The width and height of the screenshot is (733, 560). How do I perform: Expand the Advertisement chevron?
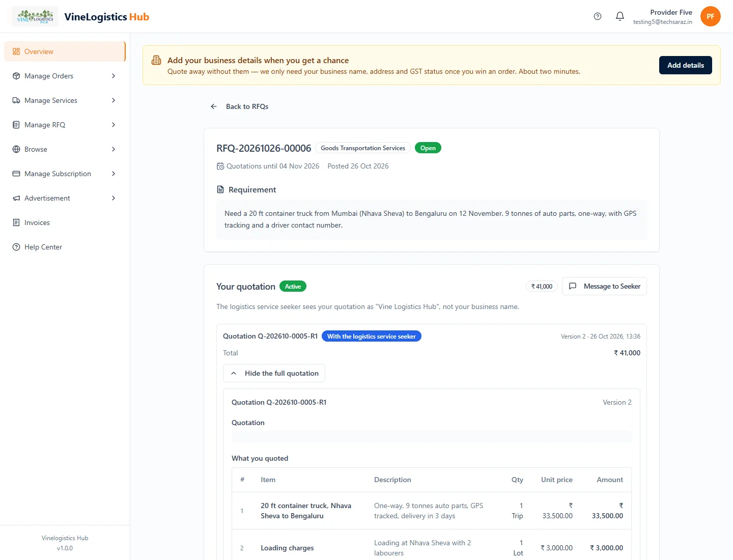tap(114, 198)
